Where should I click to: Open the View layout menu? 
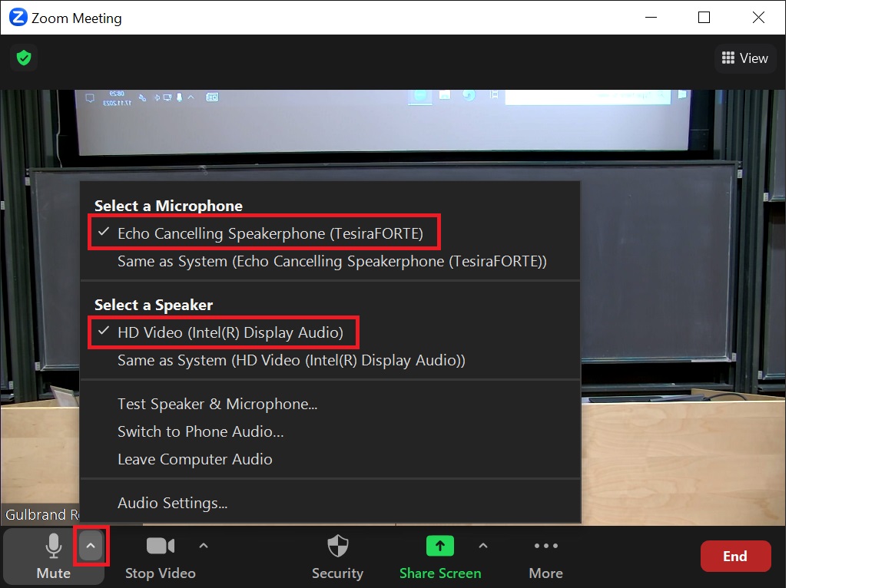click(745, 58)
